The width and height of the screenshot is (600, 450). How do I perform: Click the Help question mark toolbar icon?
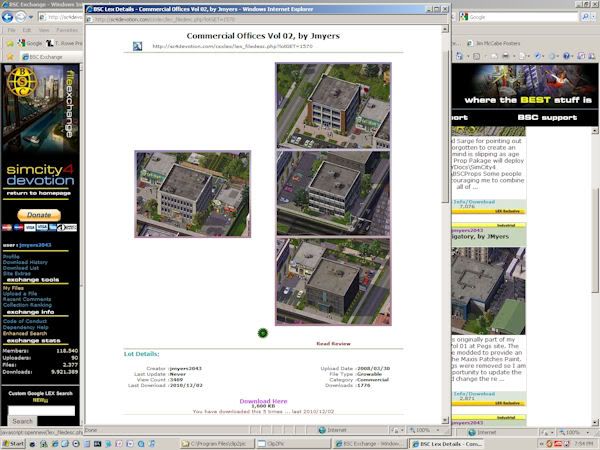click(x=567, y=56)
